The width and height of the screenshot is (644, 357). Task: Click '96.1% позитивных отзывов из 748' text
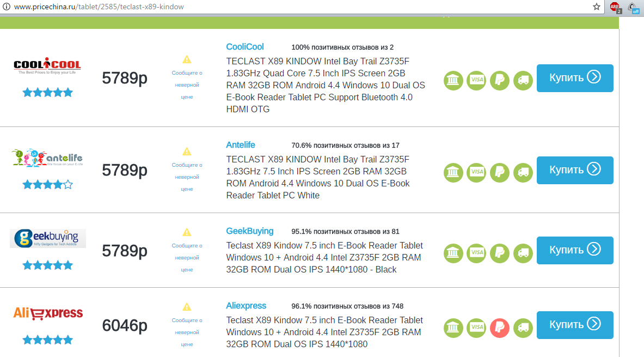(x=347, y=306)
